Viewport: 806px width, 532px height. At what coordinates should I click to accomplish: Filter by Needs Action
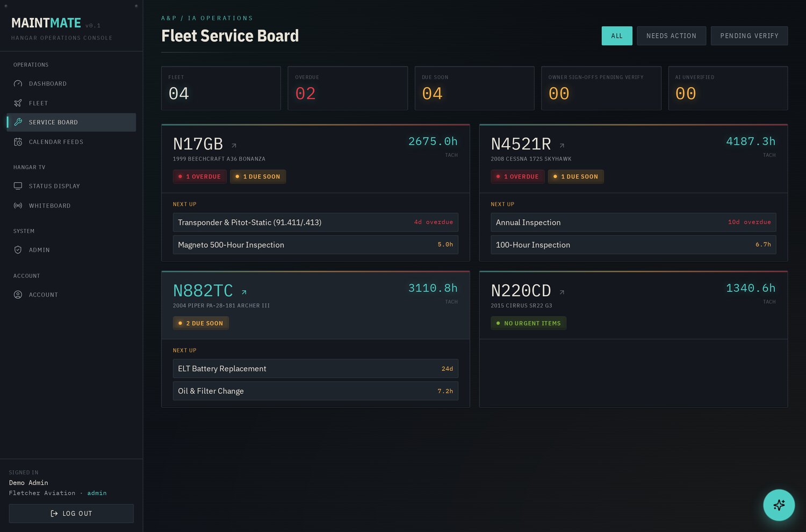tap(671, 35)
